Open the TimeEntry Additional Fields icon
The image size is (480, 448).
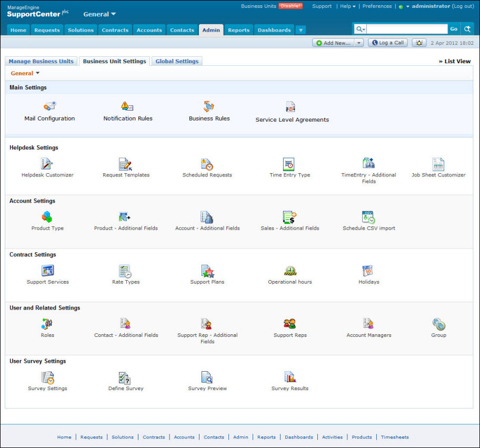click(368, 163)
